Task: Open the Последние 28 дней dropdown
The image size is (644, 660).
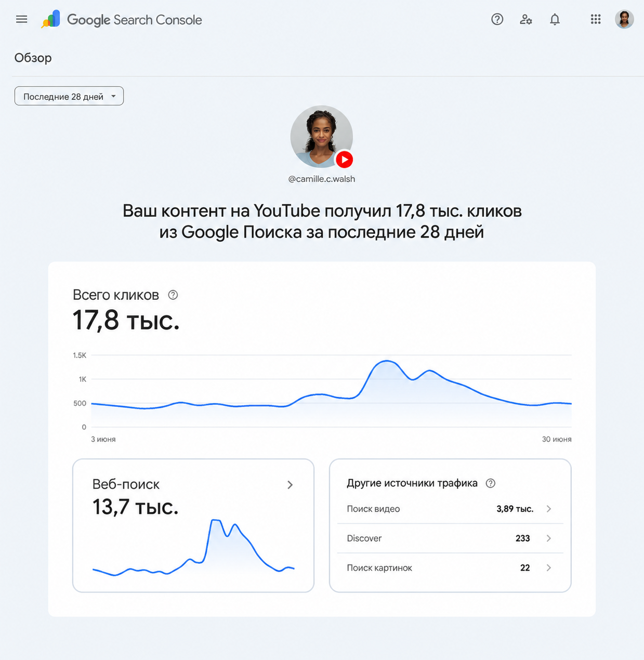Action: [69, 96]
